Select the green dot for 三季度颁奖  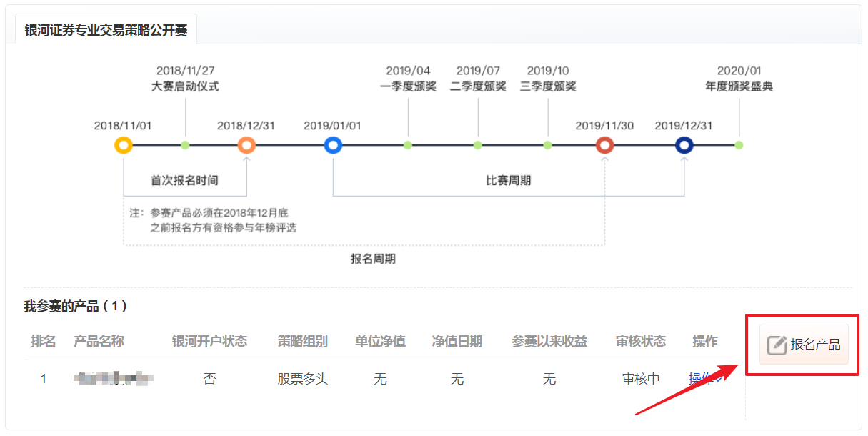point(548,146)
